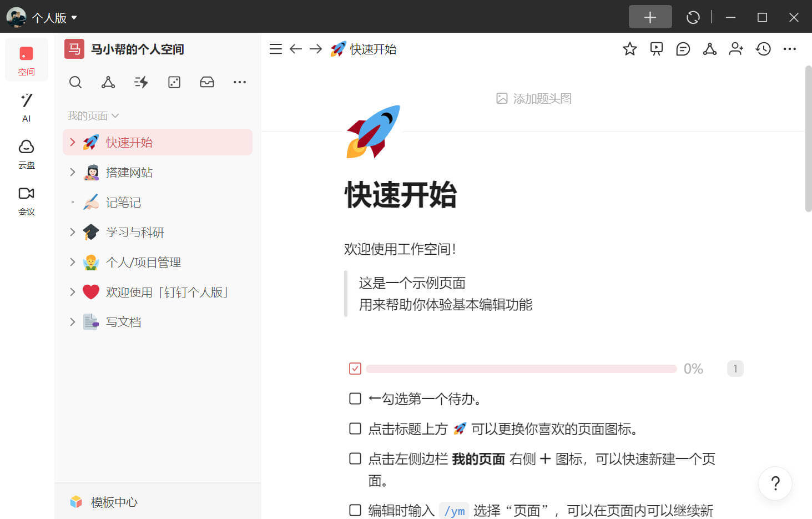This screenshot has width=812, height=519.
Task: Check the 点击标题上方 todo checkbox
Action: (x=355, y=429)
